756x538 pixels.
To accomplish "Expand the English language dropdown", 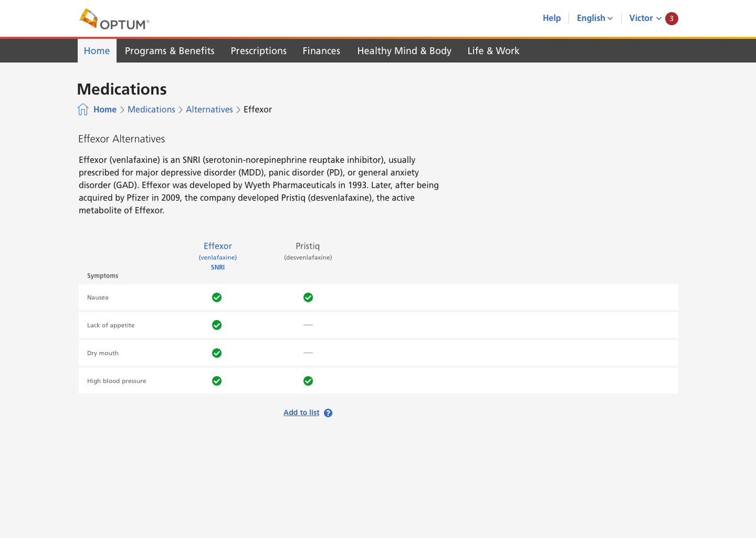I will (594, 18).
